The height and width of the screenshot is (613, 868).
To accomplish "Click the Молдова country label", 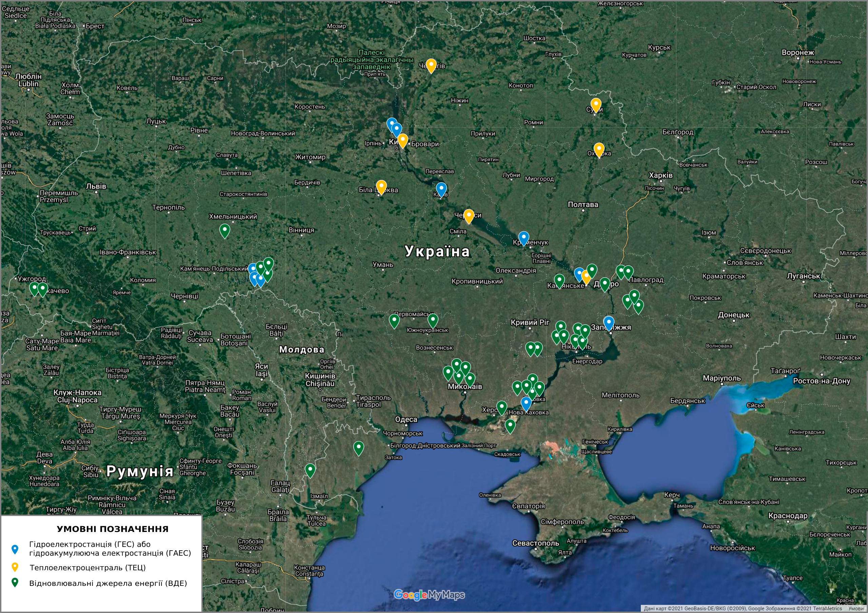I will (x=302, y=350).
